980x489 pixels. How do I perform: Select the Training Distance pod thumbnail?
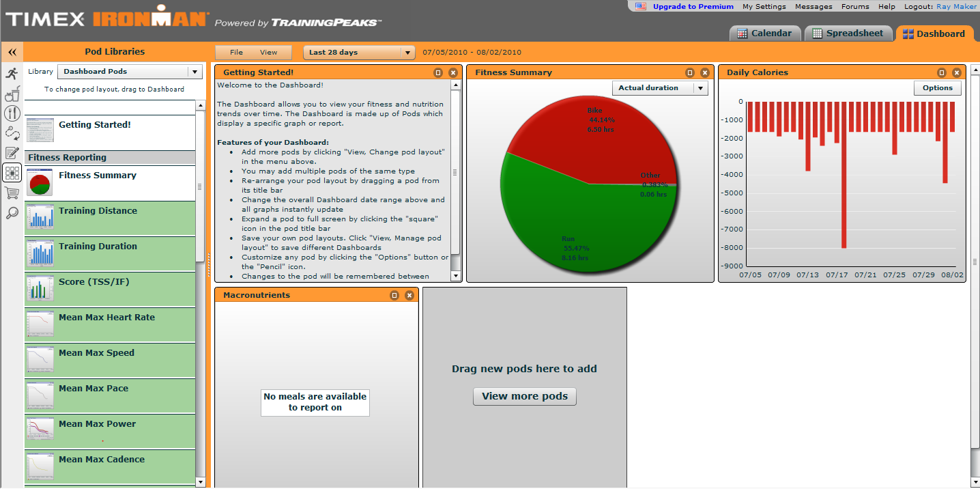pos(40,219)
